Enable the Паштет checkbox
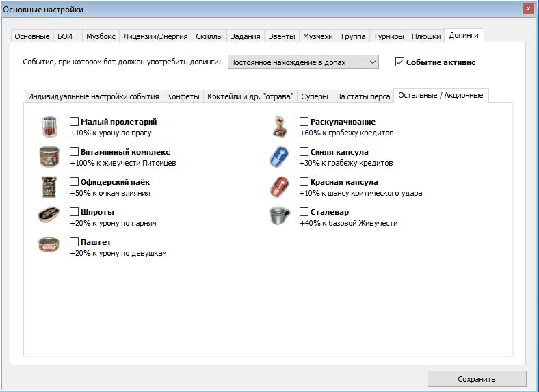The height and width of the screenshot is (392, 539). tap(75, 241)
